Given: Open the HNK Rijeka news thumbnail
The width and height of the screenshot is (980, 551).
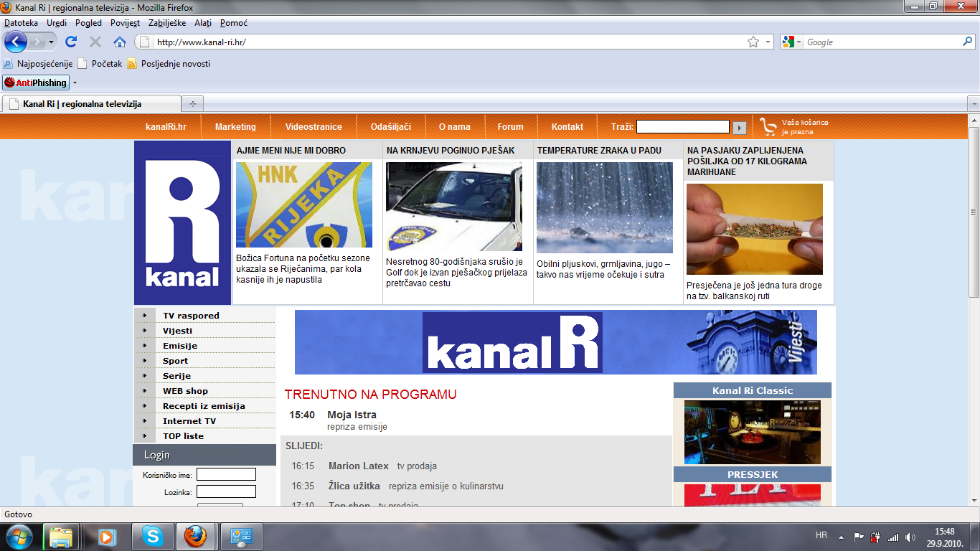Looking at the screenshot, I should point(303,204).
